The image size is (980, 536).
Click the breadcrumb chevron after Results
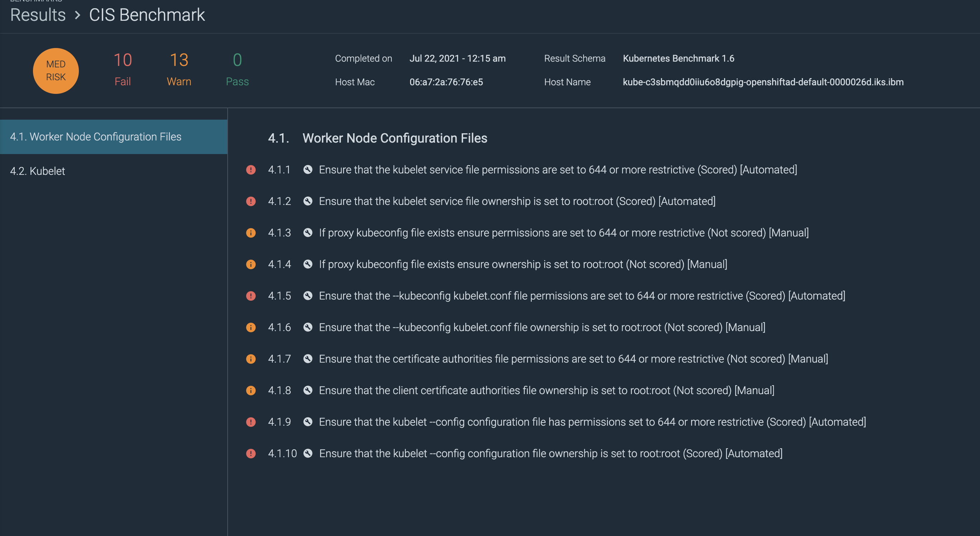tap(78, 15)
